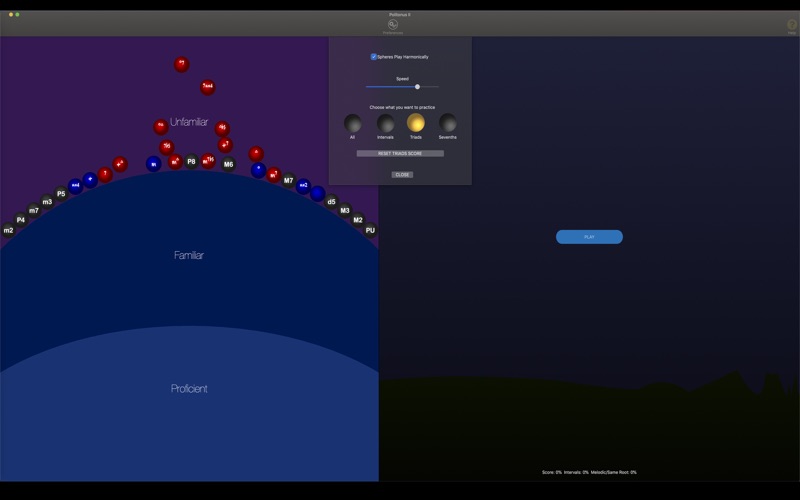Click the Score status text at bottom
800x500 pixels.
(589, 472)
